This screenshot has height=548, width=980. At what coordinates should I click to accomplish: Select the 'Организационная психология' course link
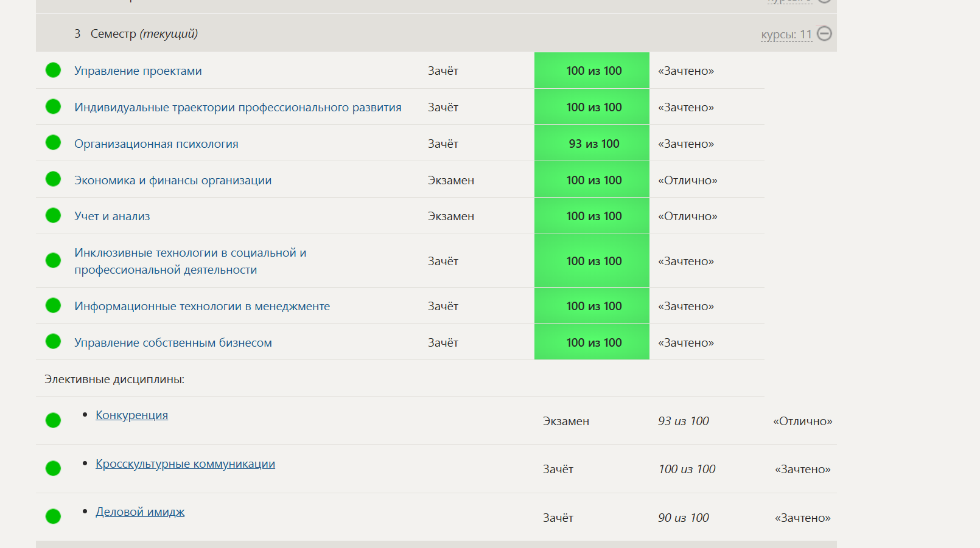(x=156, y=144)
